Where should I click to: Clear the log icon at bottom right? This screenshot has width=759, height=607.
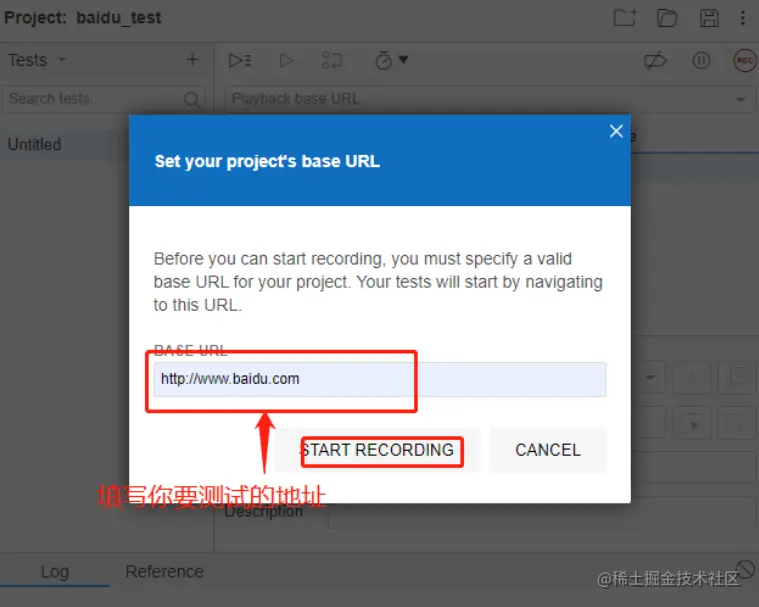[745, 568]
